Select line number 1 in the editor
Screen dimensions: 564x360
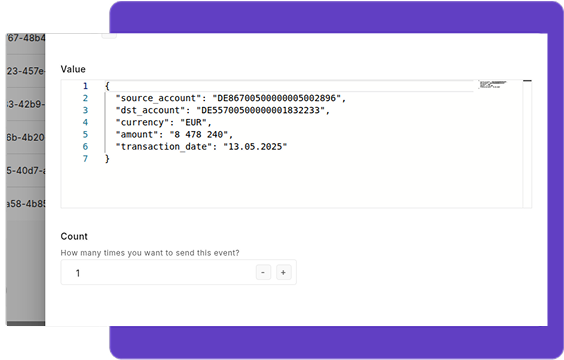tap(85, 86)
